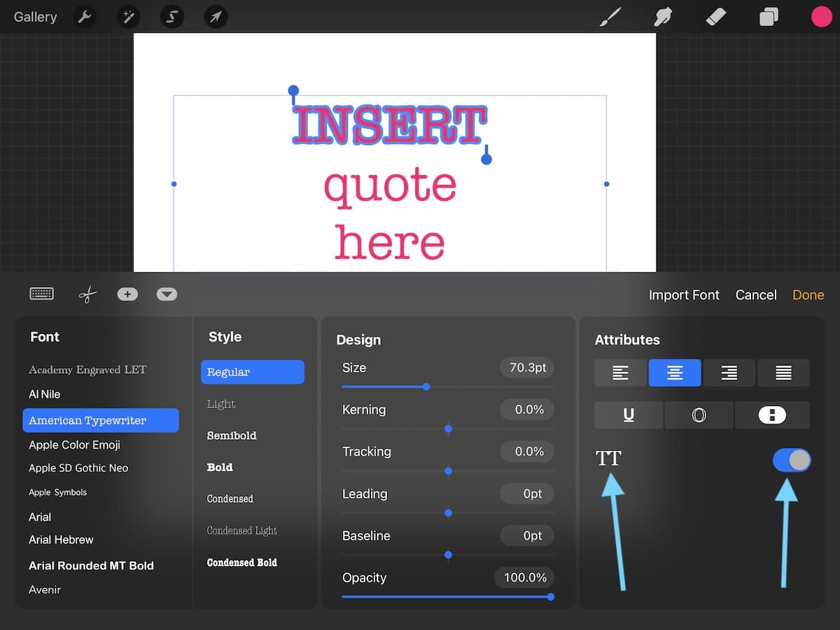Confirm changes by tapping Done
This screenshot has height=630, width=840.
point(808,295)
